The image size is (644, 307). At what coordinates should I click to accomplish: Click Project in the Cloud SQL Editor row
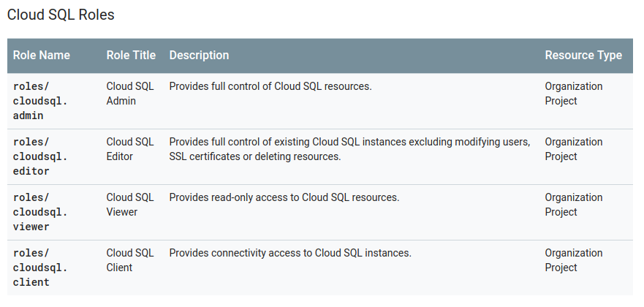[x=561, y=156]
